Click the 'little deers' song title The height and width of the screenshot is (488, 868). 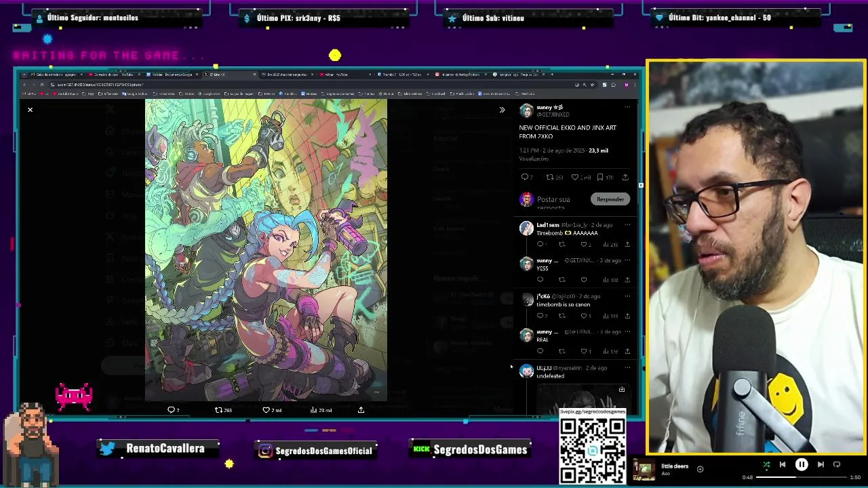point(675,466)
